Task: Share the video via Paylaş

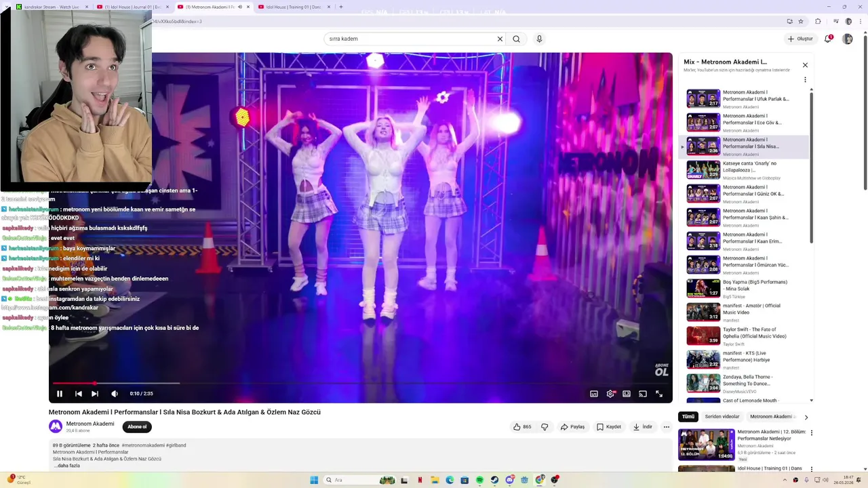Action: [572, 427]
